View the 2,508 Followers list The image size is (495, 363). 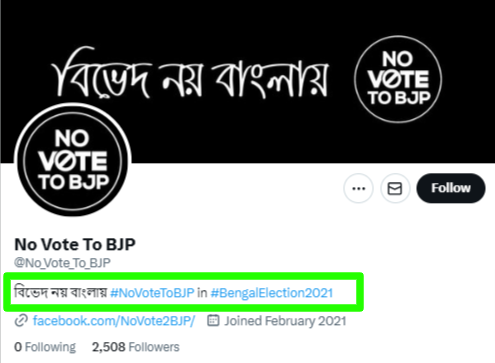[x=136, y=347]
